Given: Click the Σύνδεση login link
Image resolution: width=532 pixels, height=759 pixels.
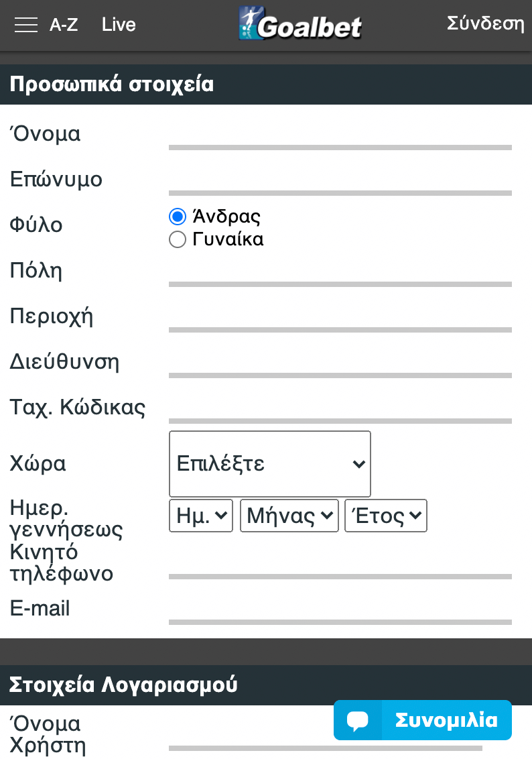Looking at the screenshot, I should point(486,23).
